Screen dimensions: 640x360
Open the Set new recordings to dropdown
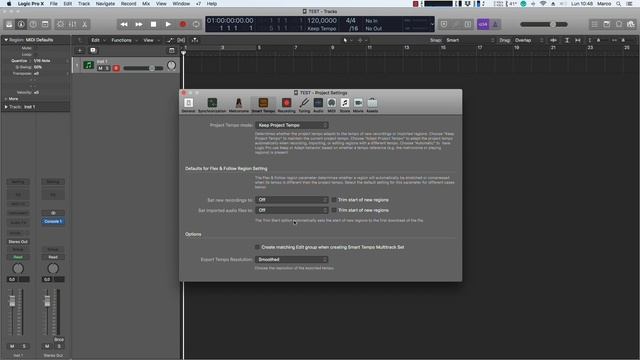[291, 200]
